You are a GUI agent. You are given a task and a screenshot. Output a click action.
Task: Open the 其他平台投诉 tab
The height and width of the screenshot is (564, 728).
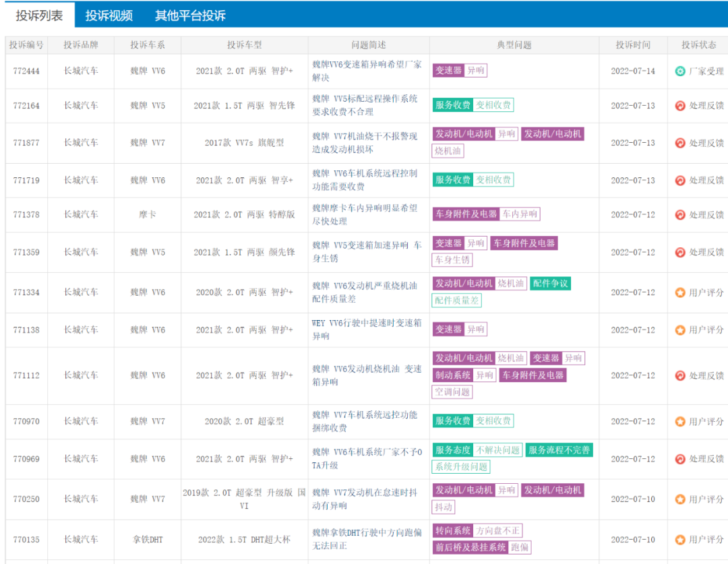coord(190,15)
